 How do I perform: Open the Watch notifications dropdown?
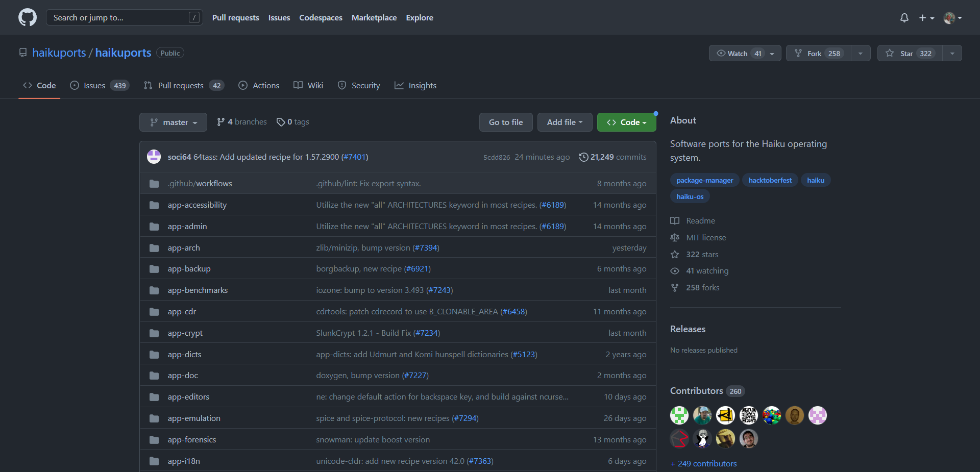(x=745, y=53)
